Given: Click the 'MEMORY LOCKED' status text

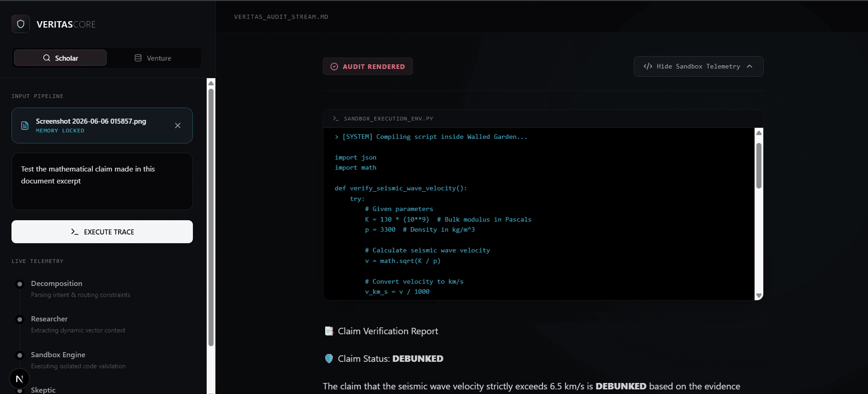Looking at the screenshot, I should coord(60,131).
